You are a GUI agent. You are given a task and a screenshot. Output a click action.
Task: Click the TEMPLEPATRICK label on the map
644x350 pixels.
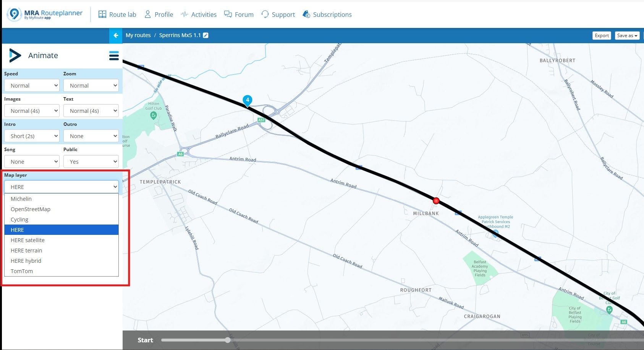point(160,182)
